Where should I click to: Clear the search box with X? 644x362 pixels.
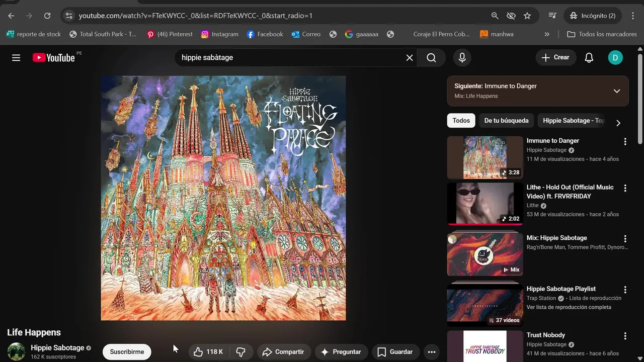(x=410, y=58)
